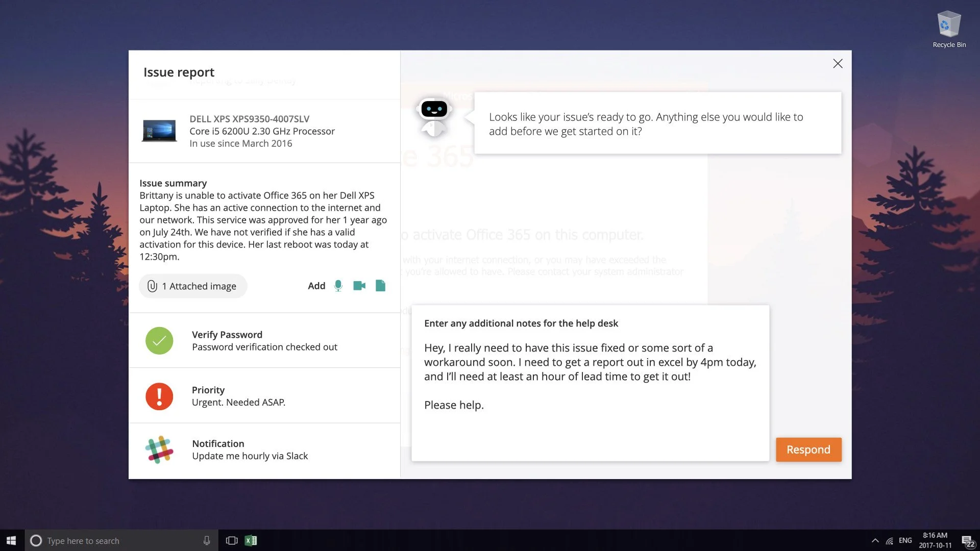Open Task View in the taskbar
This screenshot has width=980, height=551.
[232, 540]
